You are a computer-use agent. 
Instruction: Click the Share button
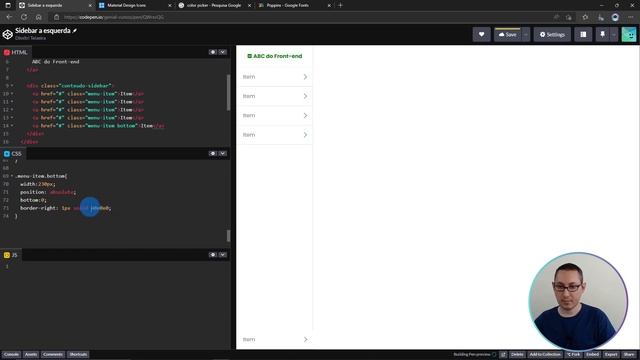click(629, 354)
